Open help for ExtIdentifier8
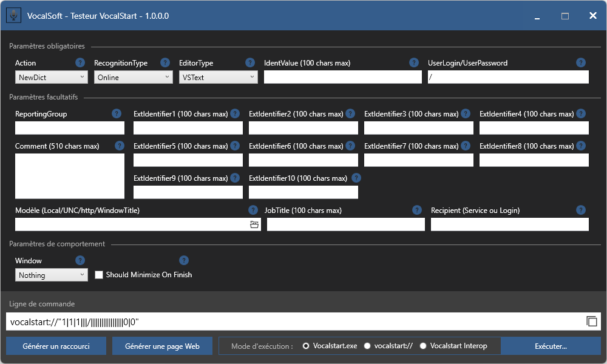This screenshot has width=607, height=364. pos(581,146)
